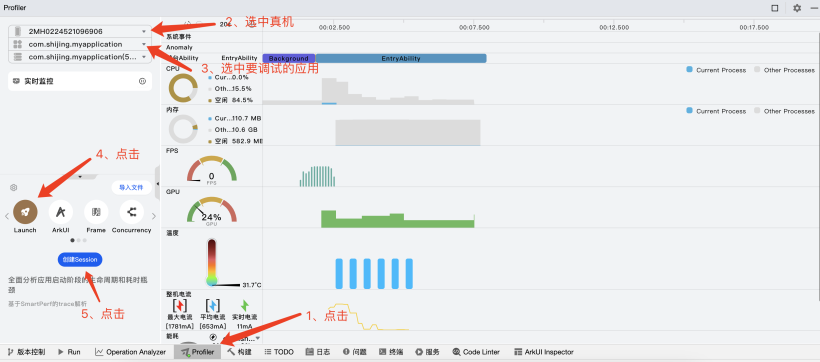The image size is (820, 362).
Task: Open the process dropdown com.shijing.myapplication(5…
Action: [x=80, y=57]
